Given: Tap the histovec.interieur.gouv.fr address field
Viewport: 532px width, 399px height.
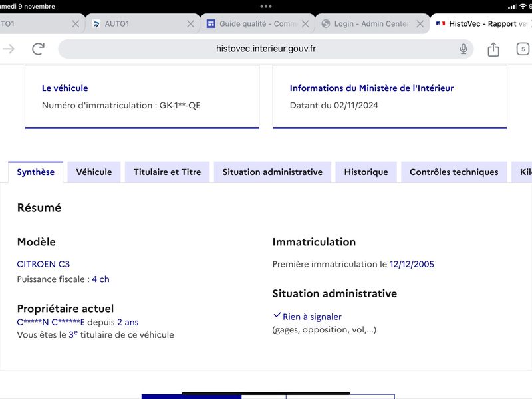Looking at the screenshot, I should (265, 49).
